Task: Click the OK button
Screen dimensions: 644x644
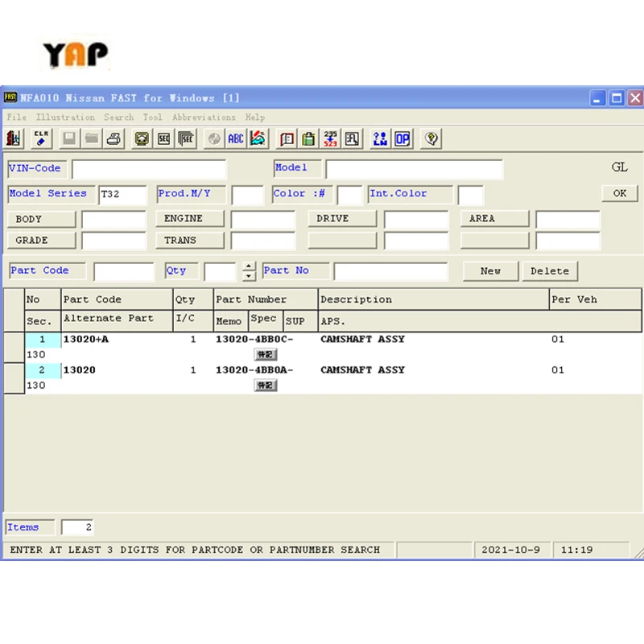Action: (x=619, y=193)
